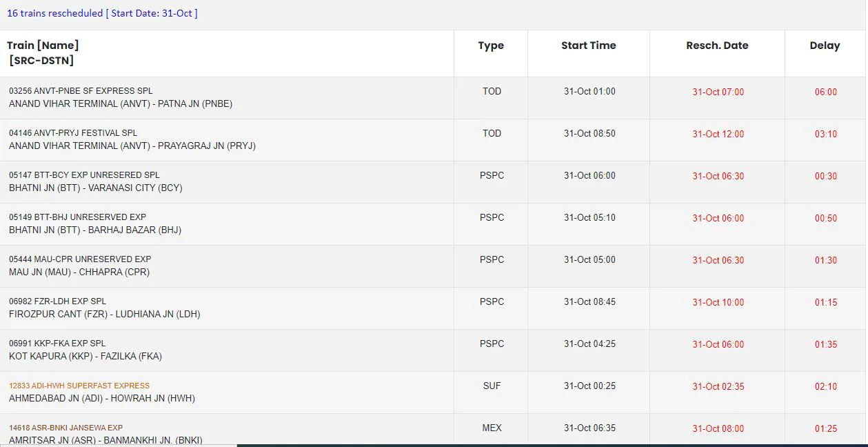Click start time 31-Oct 00:25
Viewport: 868px width, 447px height.
589,386
